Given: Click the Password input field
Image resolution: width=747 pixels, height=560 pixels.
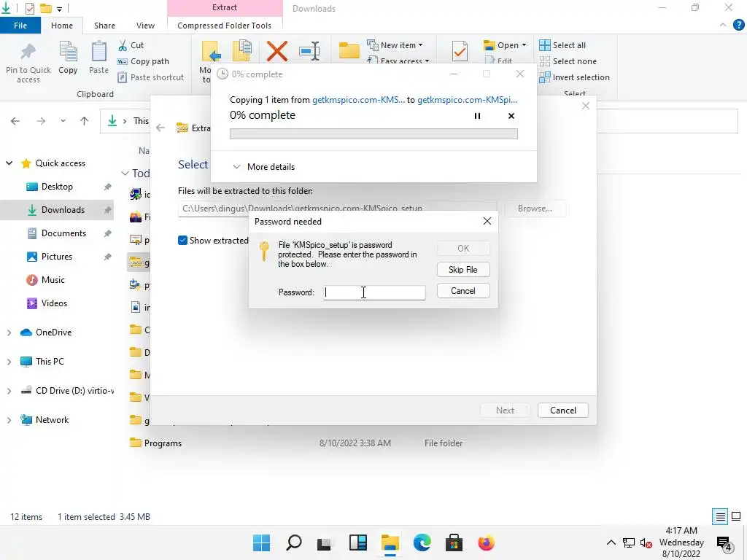Looking at the screenshot, I should (374, 292).
